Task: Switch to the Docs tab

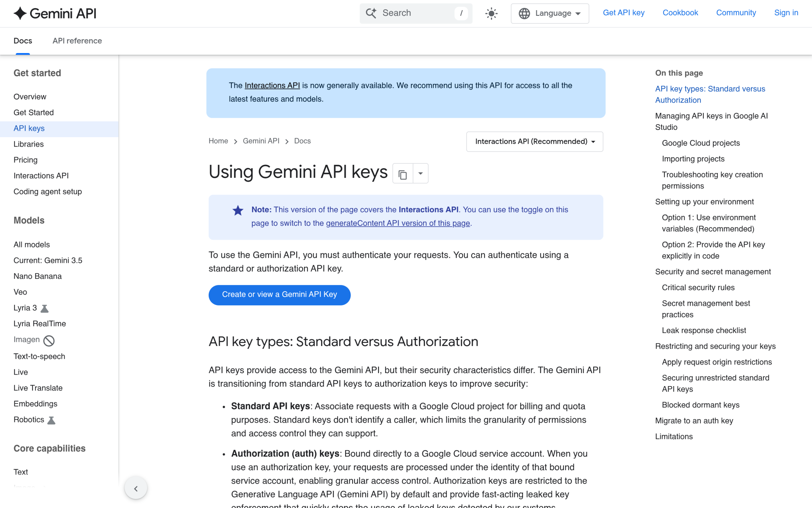Action: tap(23, 41)
